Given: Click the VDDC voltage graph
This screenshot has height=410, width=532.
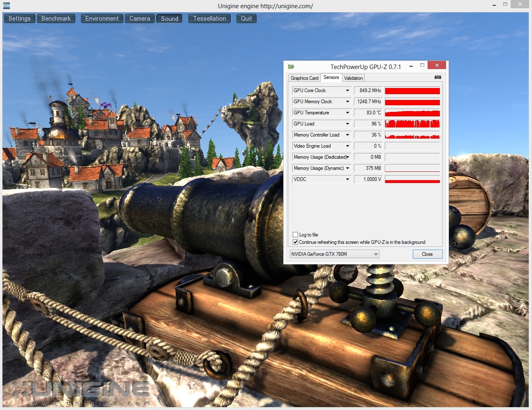Looking at the screenshot, I should tap(412, 179).
